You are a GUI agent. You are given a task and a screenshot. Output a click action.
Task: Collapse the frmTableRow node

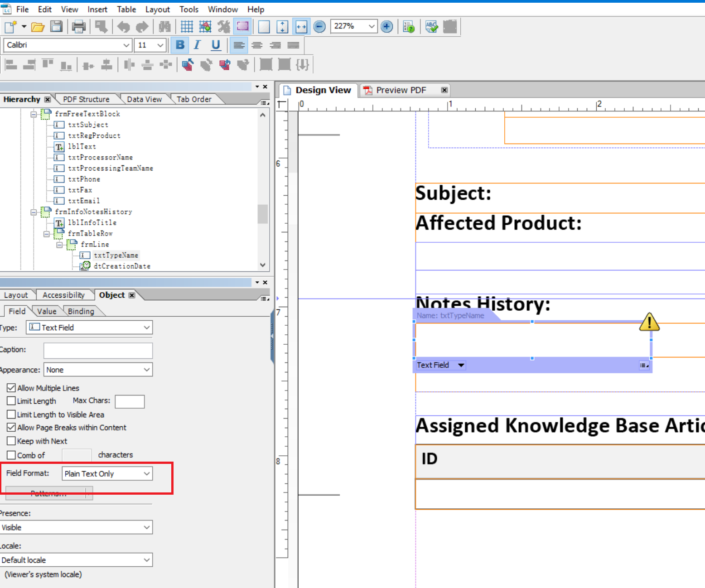(47, 234)
